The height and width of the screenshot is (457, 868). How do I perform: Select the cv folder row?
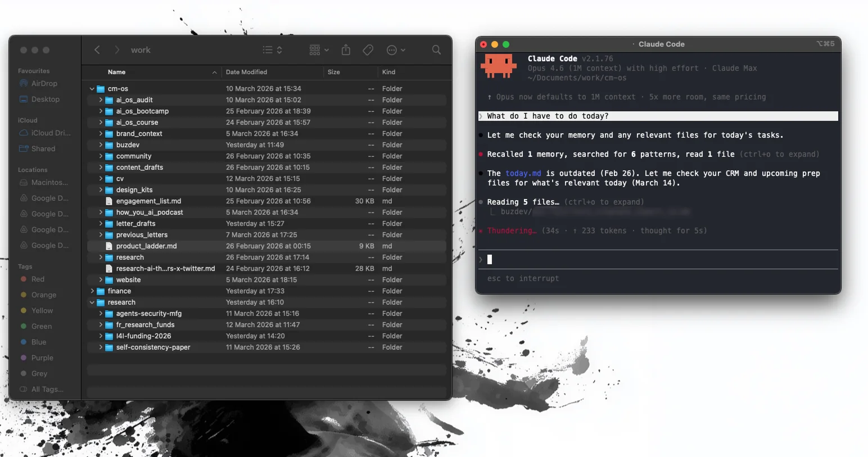(x=267, y=179)
